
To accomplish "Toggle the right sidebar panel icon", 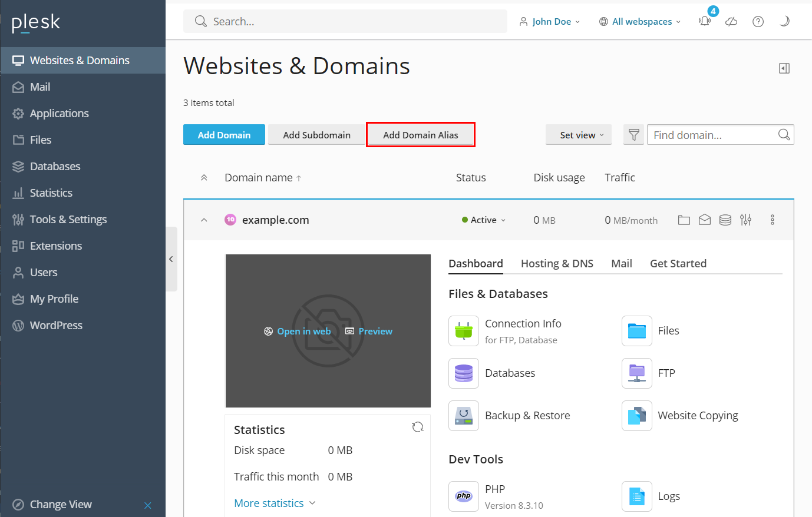I will [x=784, y=68].
